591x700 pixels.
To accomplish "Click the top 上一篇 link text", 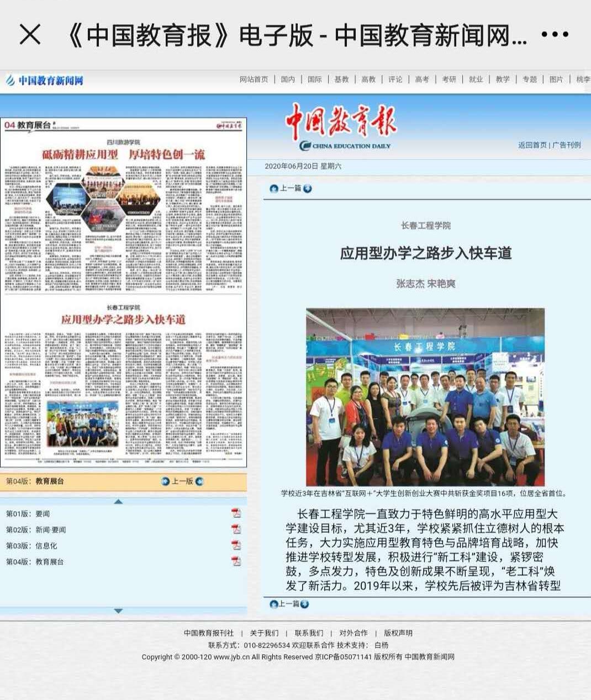I will click(291, 189).
